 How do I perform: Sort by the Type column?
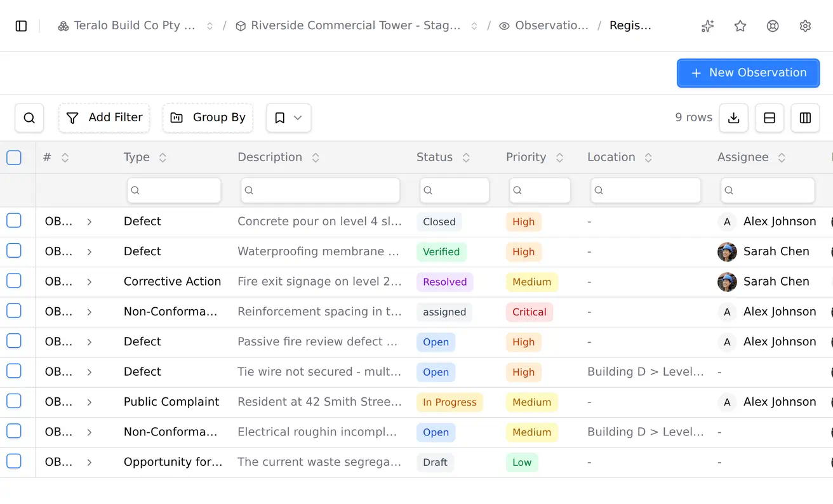163,157
